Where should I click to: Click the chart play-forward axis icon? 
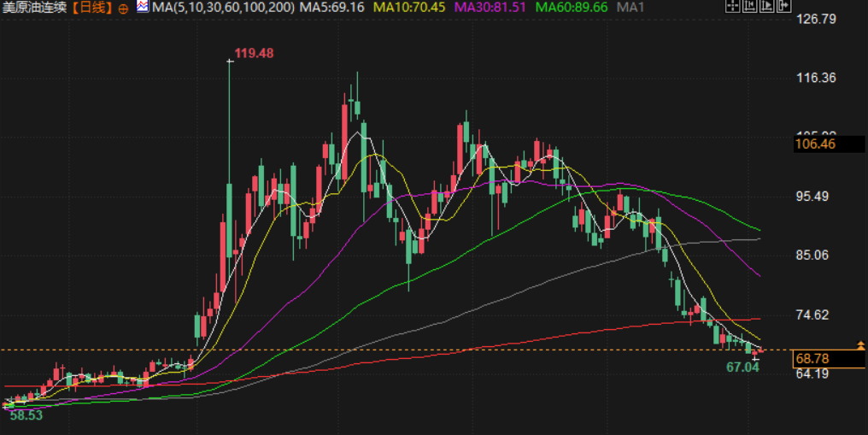pos(766,5)
